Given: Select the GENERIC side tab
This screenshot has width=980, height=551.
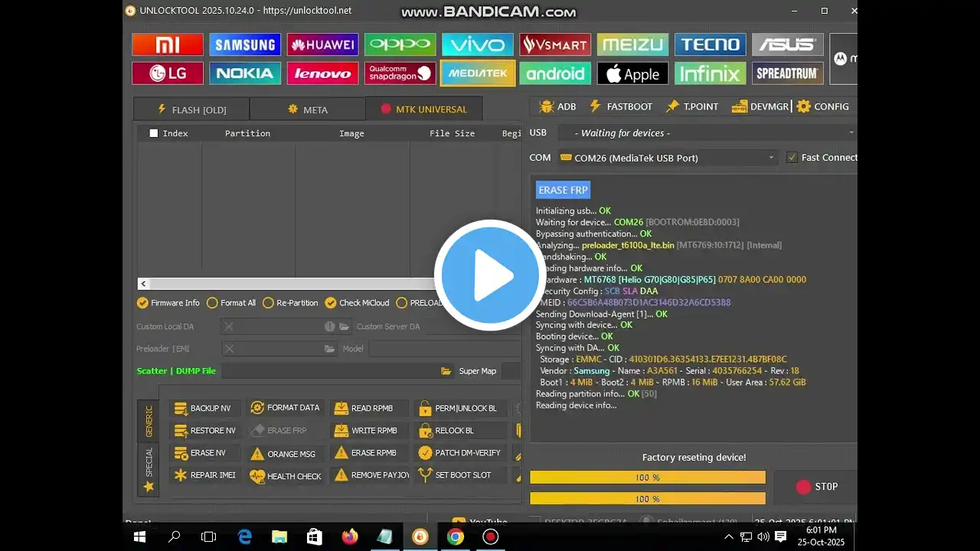Looking at the screenshot, I should [149, 422].
